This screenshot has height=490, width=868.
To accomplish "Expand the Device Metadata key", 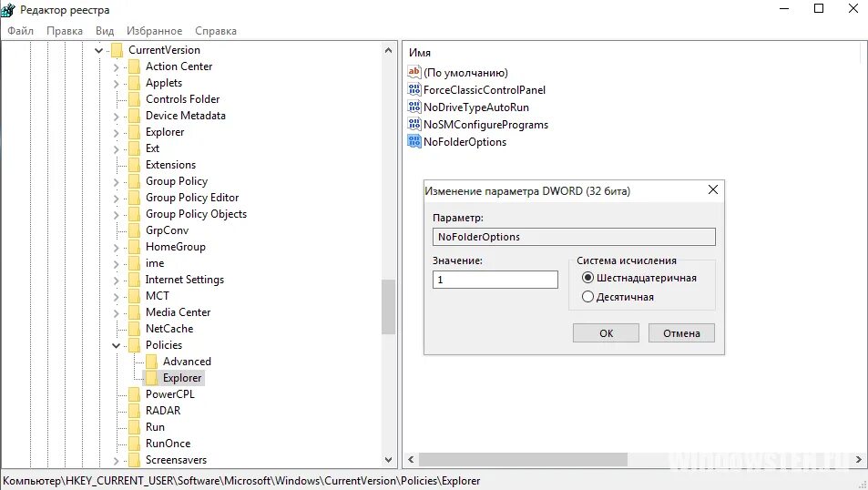I will 116,117.
